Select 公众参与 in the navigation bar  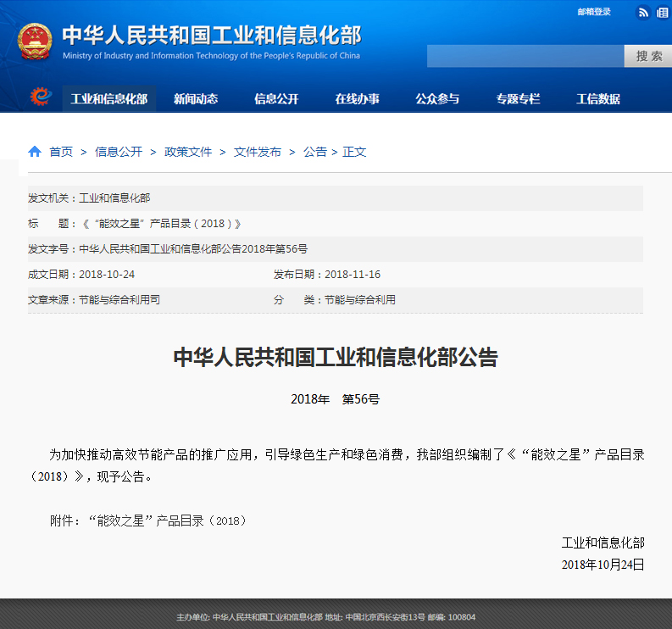[437, 99]
